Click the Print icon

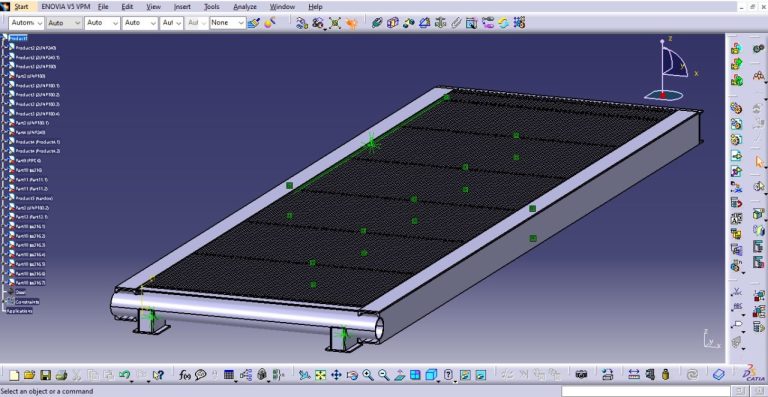61,375
